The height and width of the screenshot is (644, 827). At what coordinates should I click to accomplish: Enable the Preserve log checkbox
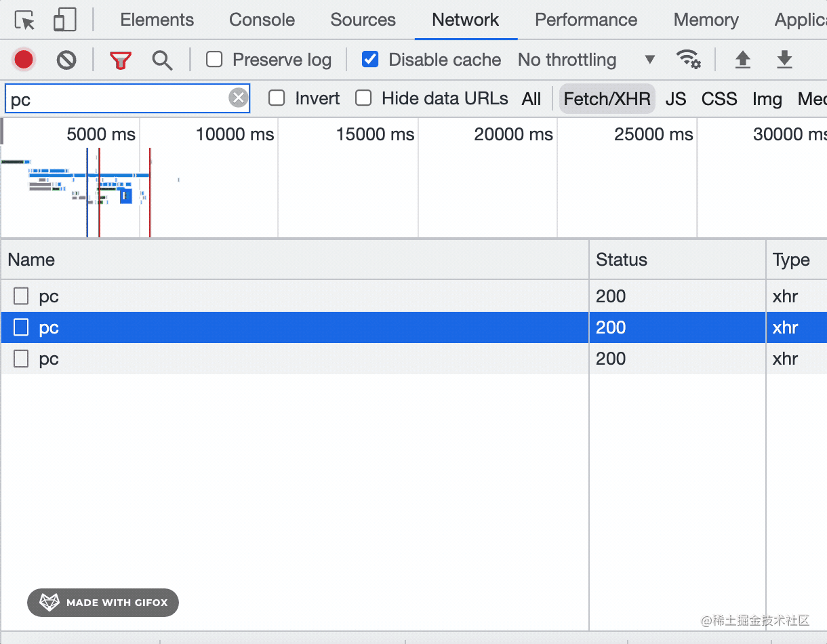(x=215, y=60)
